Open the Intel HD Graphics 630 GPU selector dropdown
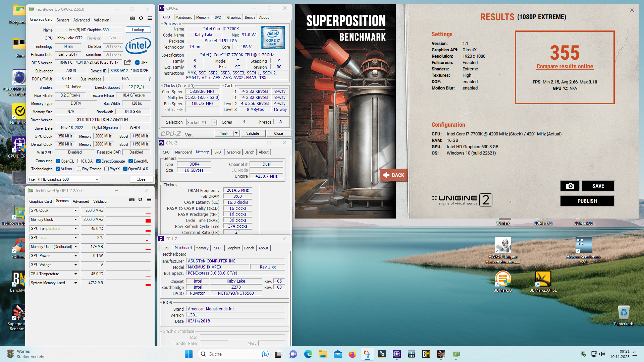Screen dimensions: 644x362 [x=64, y=179]
